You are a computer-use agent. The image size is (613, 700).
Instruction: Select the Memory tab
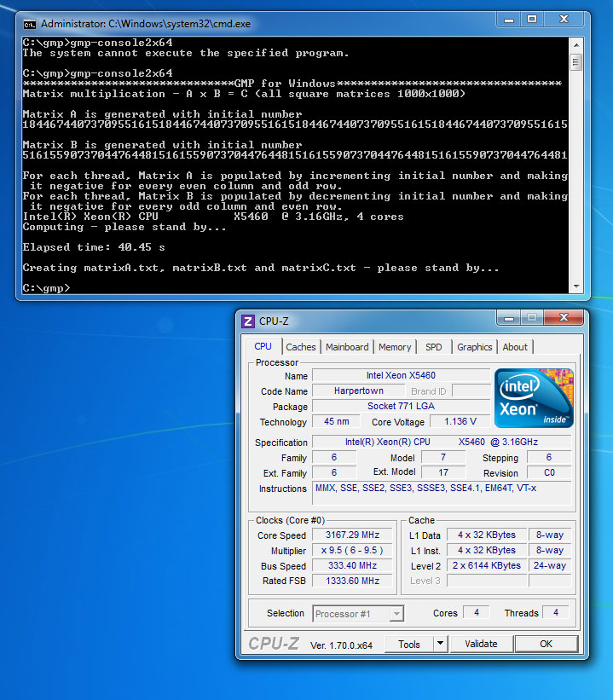(395, 347)
